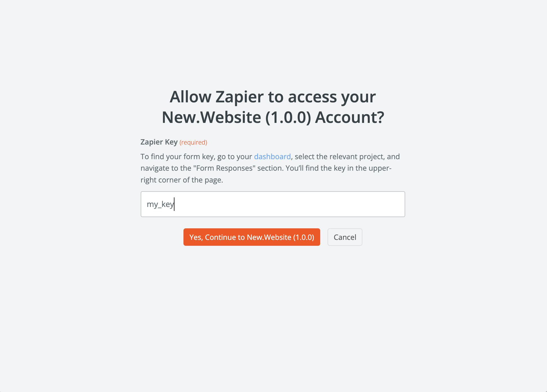Dismiss the authorization using Cancel
547x392 pixels.
345,237
